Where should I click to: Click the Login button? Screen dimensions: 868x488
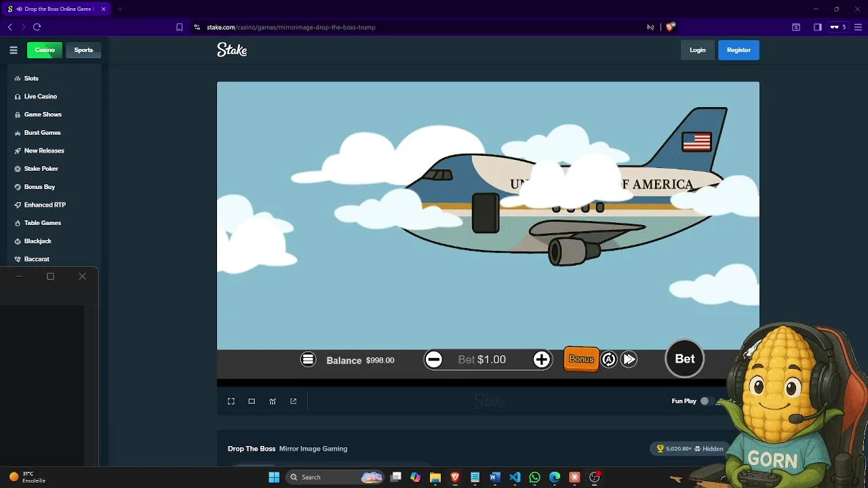tap(698, 50)
